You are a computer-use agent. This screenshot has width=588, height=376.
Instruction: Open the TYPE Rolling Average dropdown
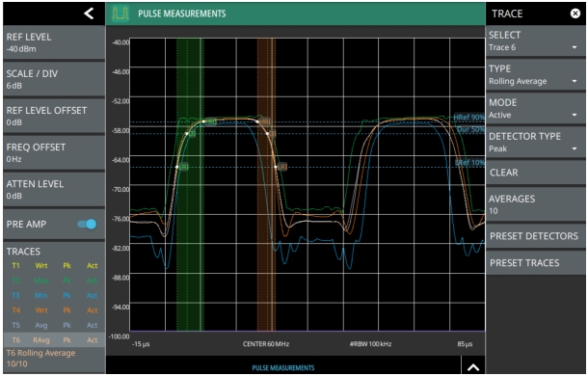tap(535, 75)
